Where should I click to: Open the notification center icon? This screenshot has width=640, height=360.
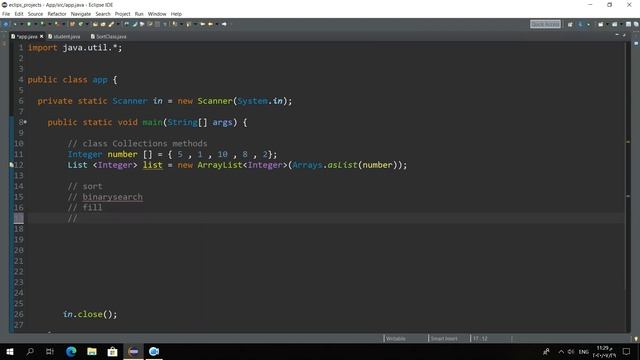[x=626, y=351]
